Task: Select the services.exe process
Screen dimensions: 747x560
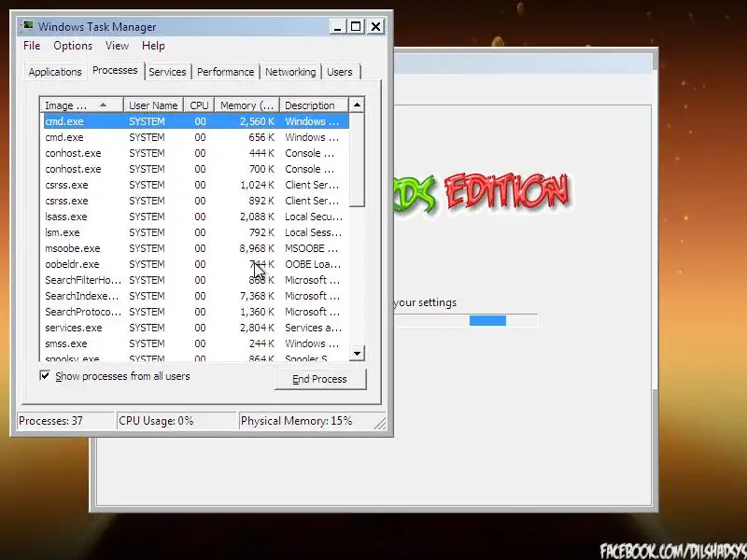Action: pyautogui.click(x=196, y=328)
